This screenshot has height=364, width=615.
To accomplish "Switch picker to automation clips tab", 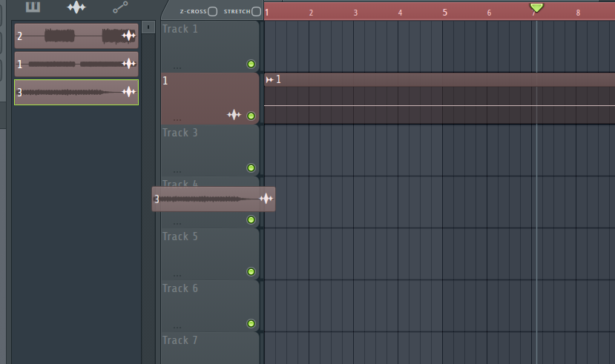I will click(119, 7).
